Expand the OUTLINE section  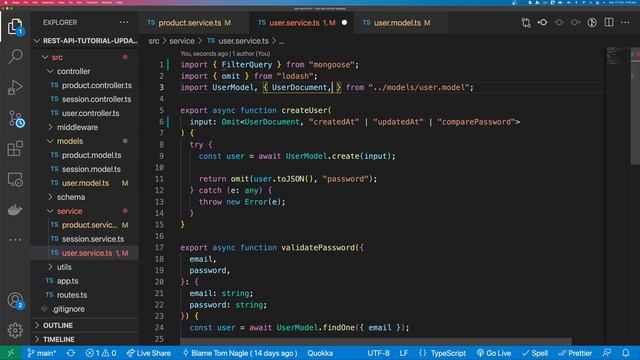(86, 325)
